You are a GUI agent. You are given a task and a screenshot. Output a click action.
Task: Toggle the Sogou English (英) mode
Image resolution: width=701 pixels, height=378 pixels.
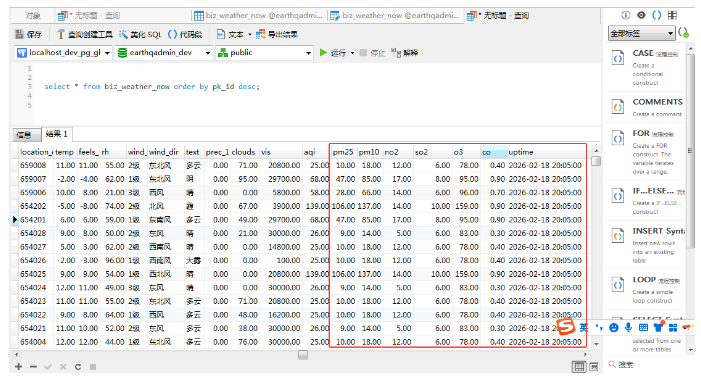pyautogui.click(x=583, y=328)
